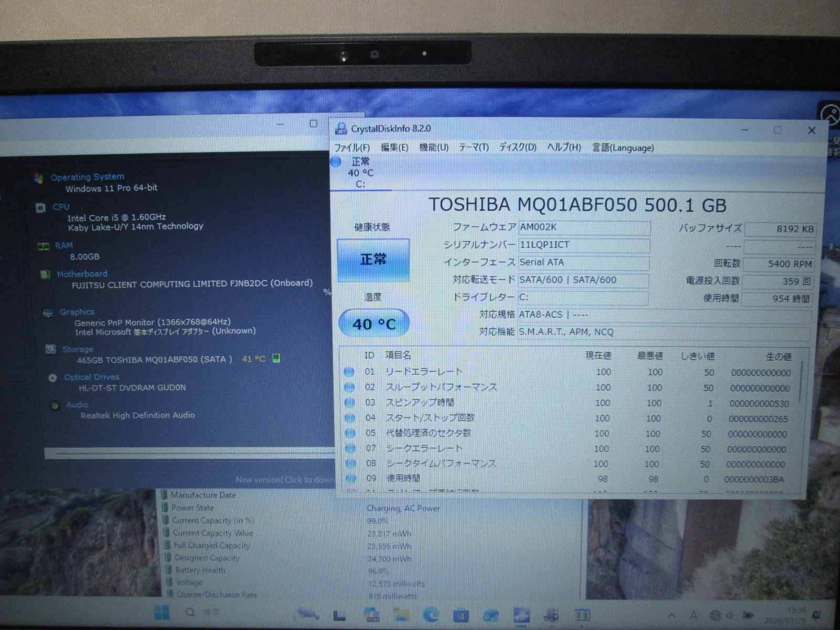The image size is (840, 630).
Task: Click the Graphics monitor icon
Action: click(48, 313)
